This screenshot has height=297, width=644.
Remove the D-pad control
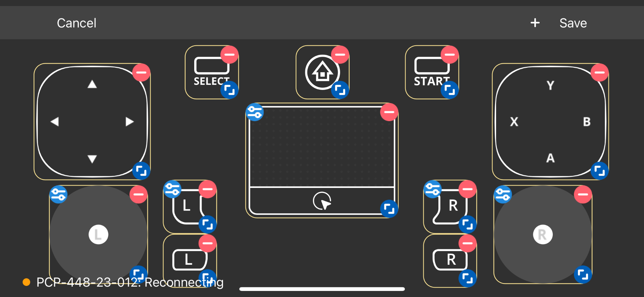coord(141,72)
